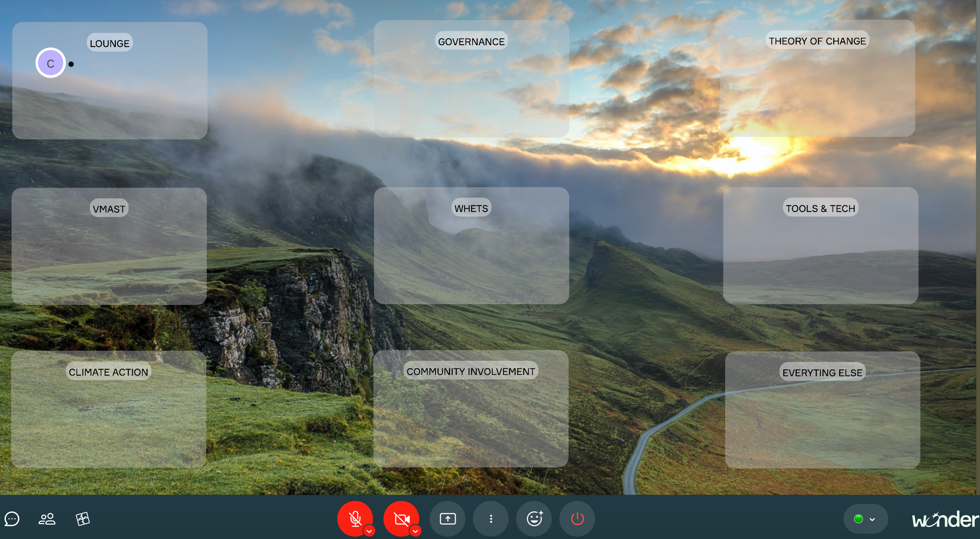The width and height of the screenshot is (980, 539).
Task: Click the red power leave button
Action: (577, 519)
